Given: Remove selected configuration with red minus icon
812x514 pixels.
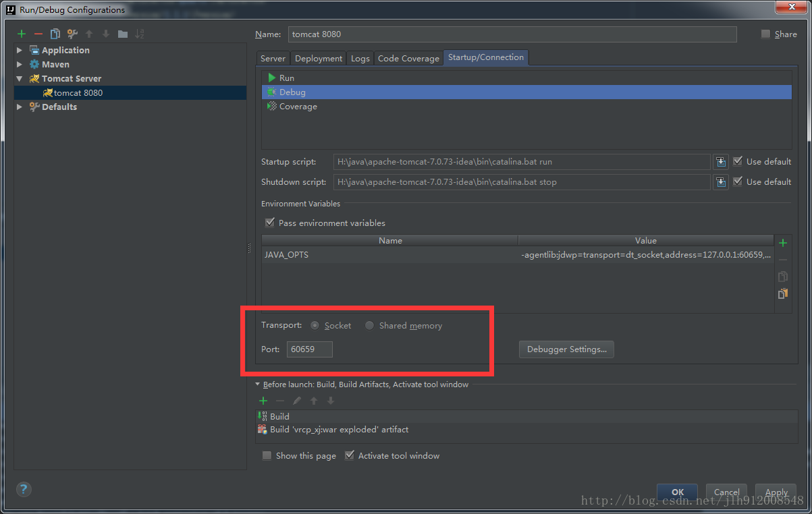Looking at the screenshot, I should pyautogui.click(x=38, y=34).
